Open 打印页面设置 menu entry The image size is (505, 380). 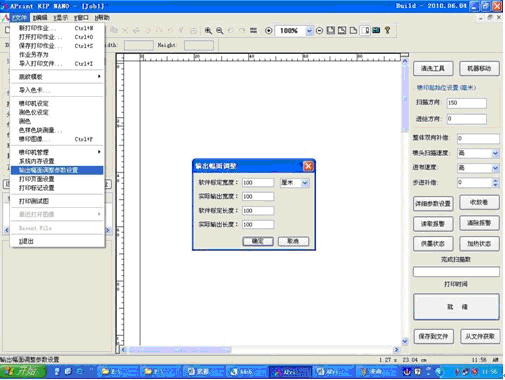pos(57,179)
